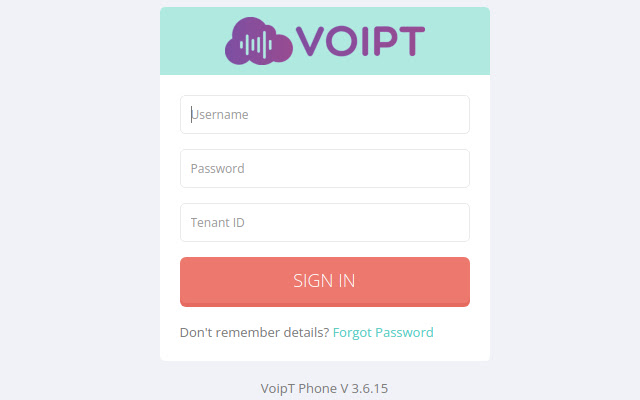Click the white card area beside Forgot Password
The height and width of the screenshot is (400, 640).
(462, 332)
